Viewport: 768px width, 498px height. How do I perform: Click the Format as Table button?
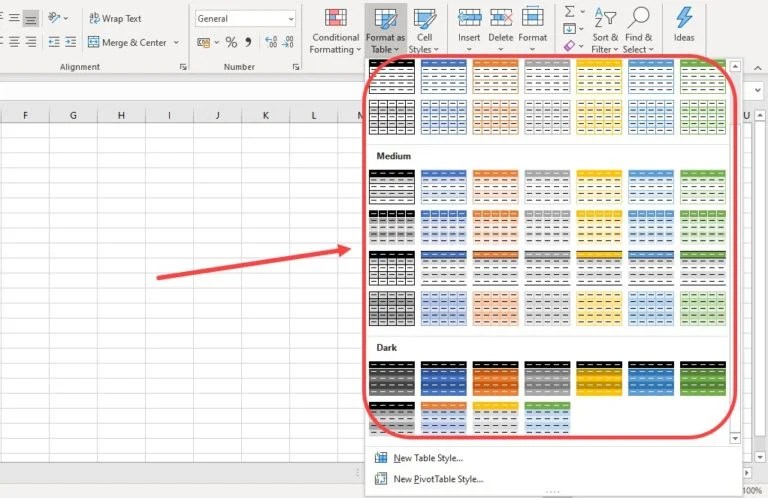click(385, 29)
